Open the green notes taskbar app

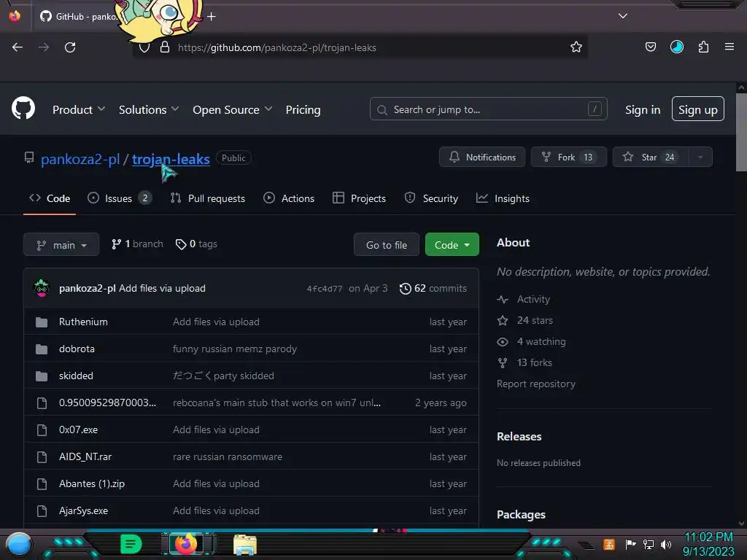click(131, 544)
